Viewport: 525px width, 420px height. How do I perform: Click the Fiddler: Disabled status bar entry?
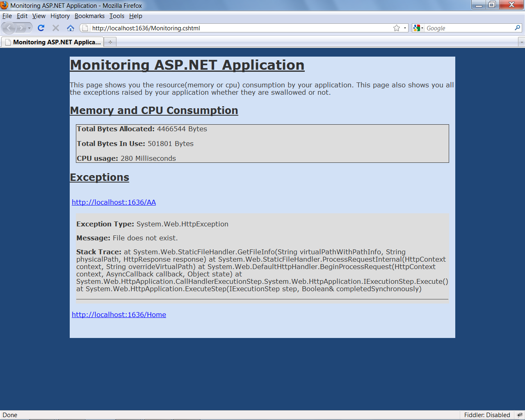(x=487, y=415)
